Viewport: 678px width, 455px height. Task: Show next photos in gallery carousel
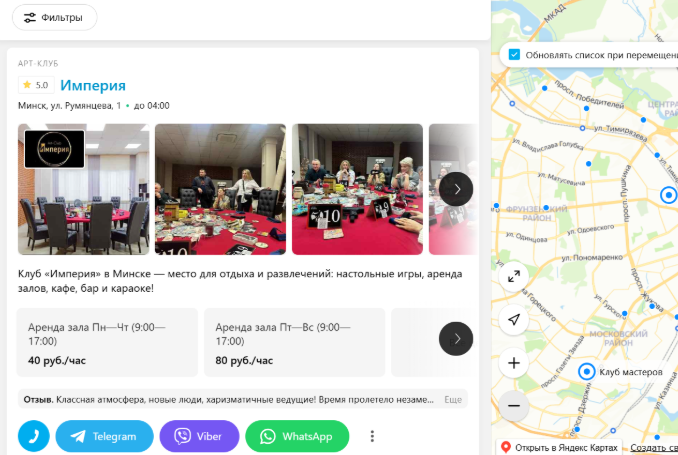click(x=456, y=189)
